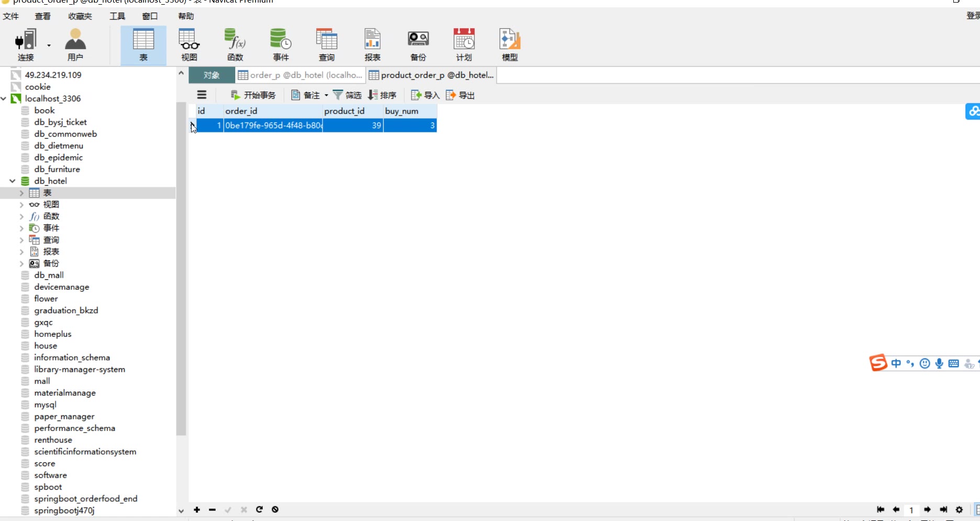Image resolution: width=980 pixels, height=521 pixels.
Task: Click the Sogou emoji smiley icon
Action: point(925,363)
